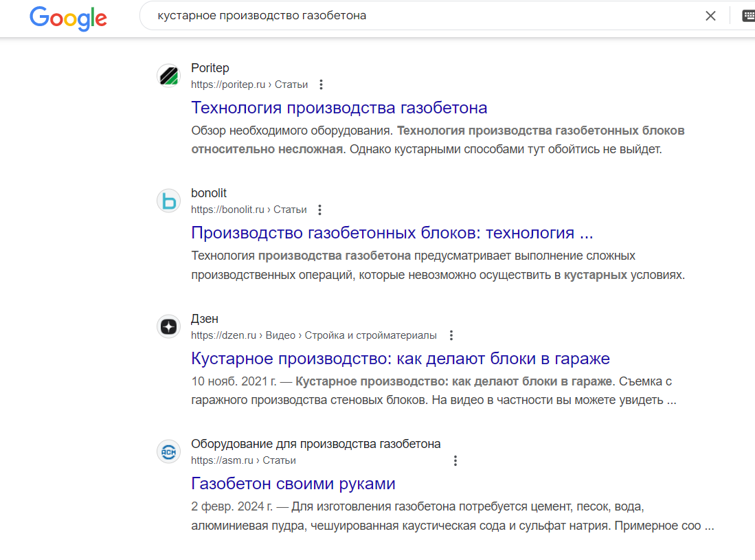Open 'Производство газобетонных блоков: технология ...' result

tap(392, 233)
